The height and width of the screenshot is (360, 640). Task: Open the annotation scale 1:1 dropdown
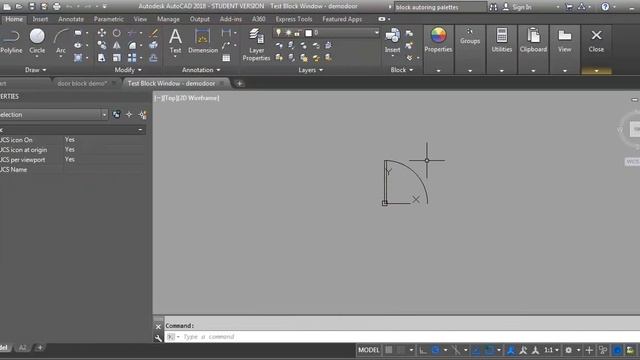551,350
